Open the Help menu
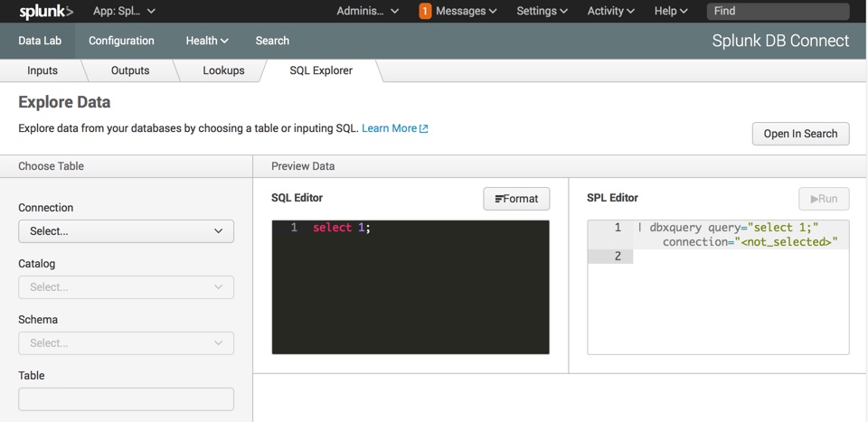 (671, 11)
